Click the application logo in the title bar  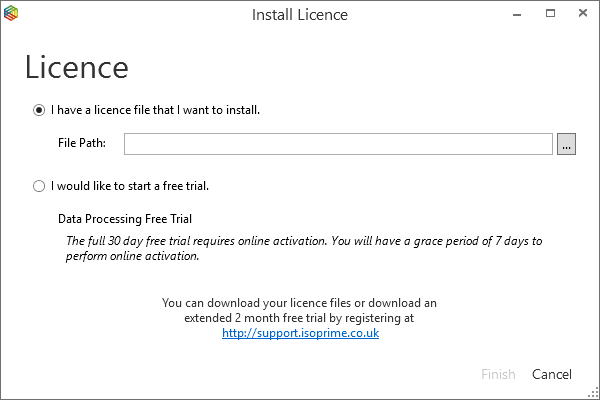pos(11,15)
